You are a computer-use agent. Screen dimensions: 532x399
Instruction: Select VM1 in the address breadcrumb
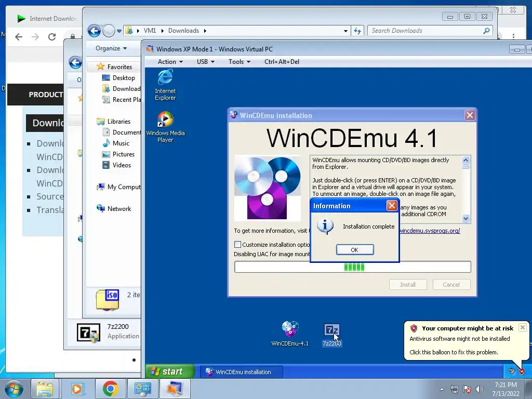[x=150, y=31]
